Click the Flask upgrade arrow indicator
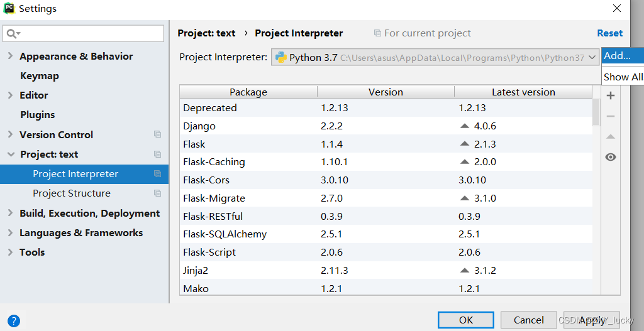This screenshot has width=644, height=331. [465, 144]
